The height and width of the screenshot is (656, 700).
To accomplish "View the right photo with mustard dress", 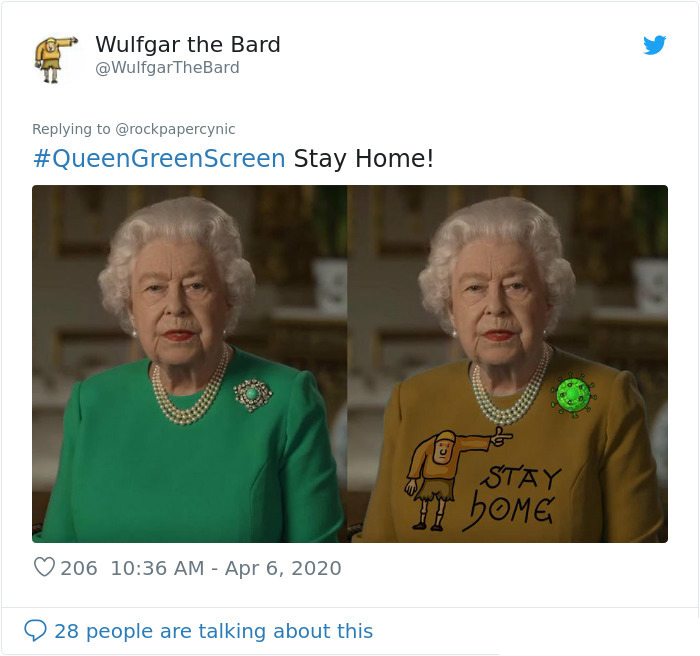I will pos(508,364).
